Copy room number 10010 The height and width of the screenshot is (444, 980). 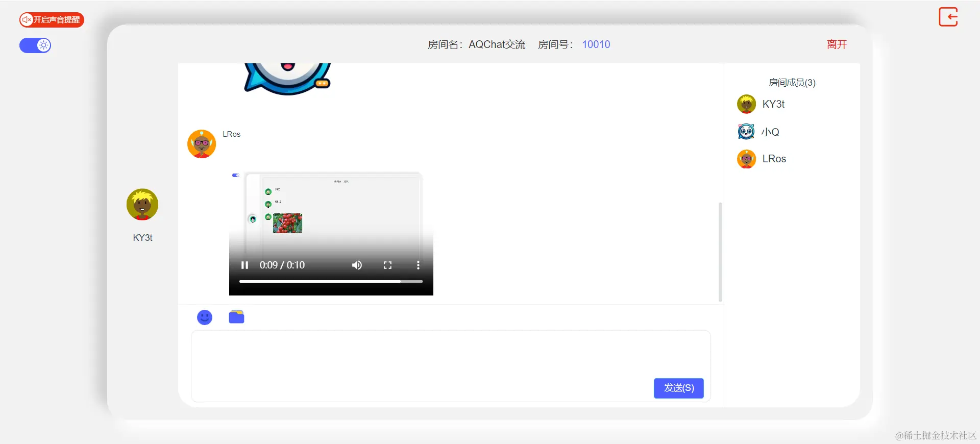(x=596, y=44)
